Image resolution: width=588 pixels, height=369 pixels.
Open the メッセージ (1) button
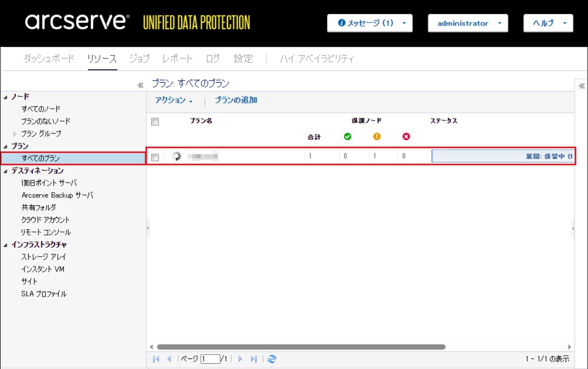pos(370,23)
